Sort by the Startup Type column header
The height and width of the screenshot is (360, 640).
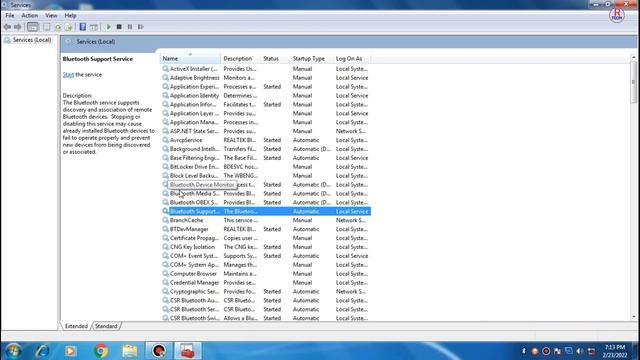tap(311, 58)
